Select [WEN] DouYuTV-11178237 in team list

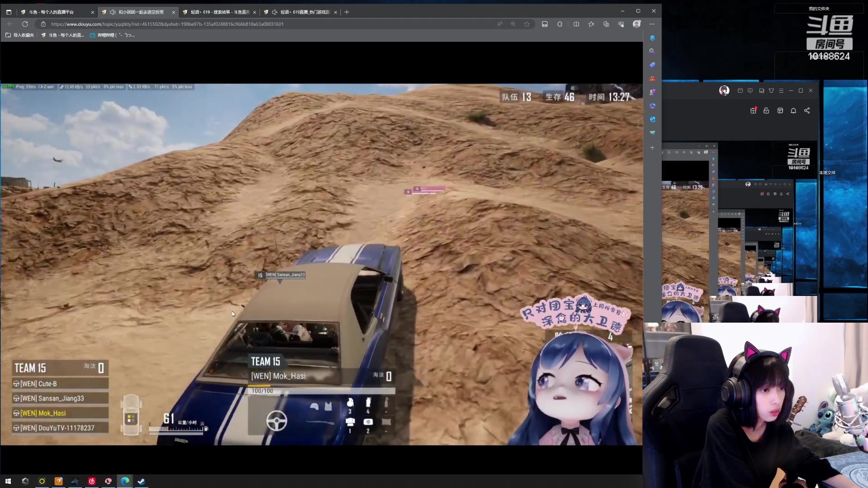click(x=61, y=428)
